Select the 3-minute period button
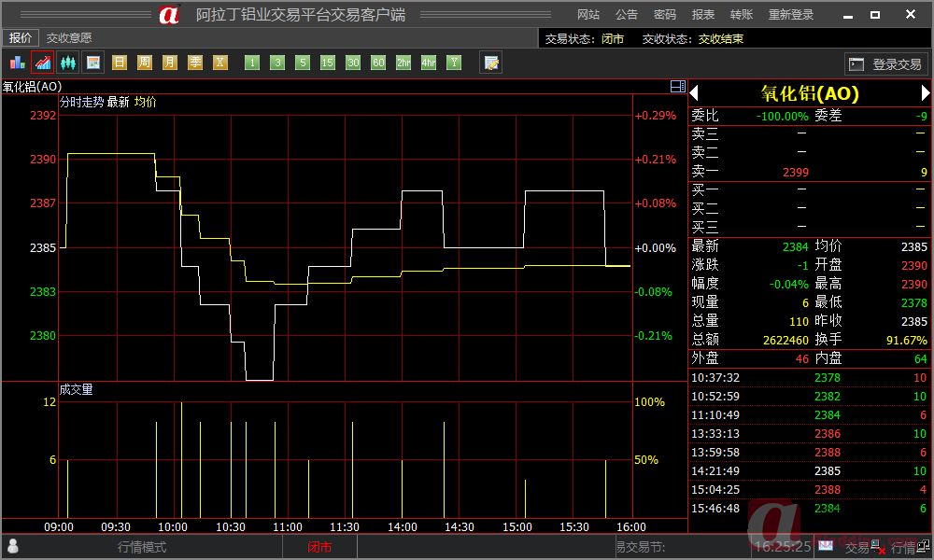The height and width of the screenshot is (560, 934). tap(277, 63)
